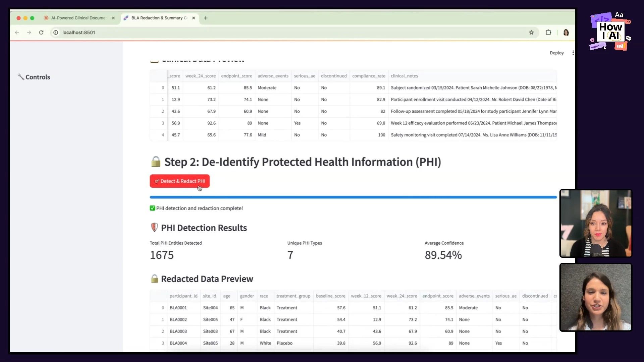Click the browser forward arrow
Image resolution: width=644 pixels, height=362 pixels.
[x=29, y=33]
